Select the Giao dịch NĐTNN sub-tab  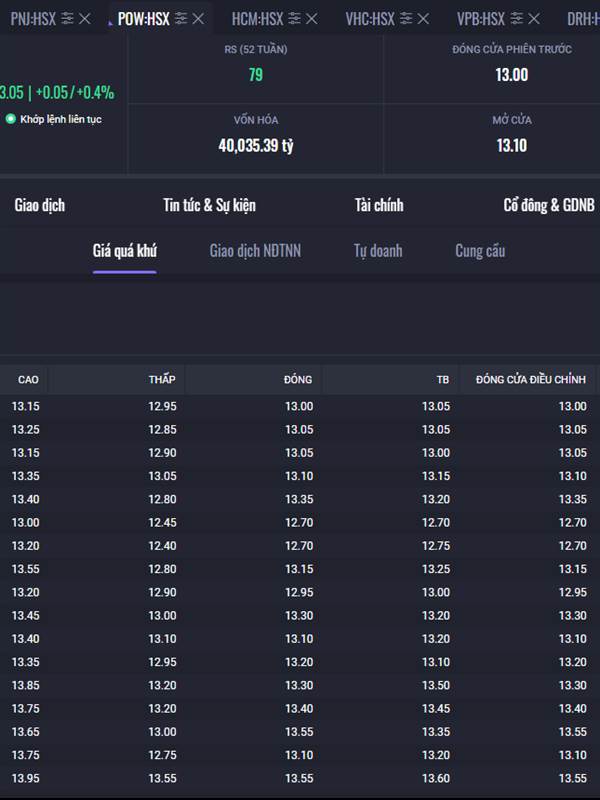[x=255, y=251]
